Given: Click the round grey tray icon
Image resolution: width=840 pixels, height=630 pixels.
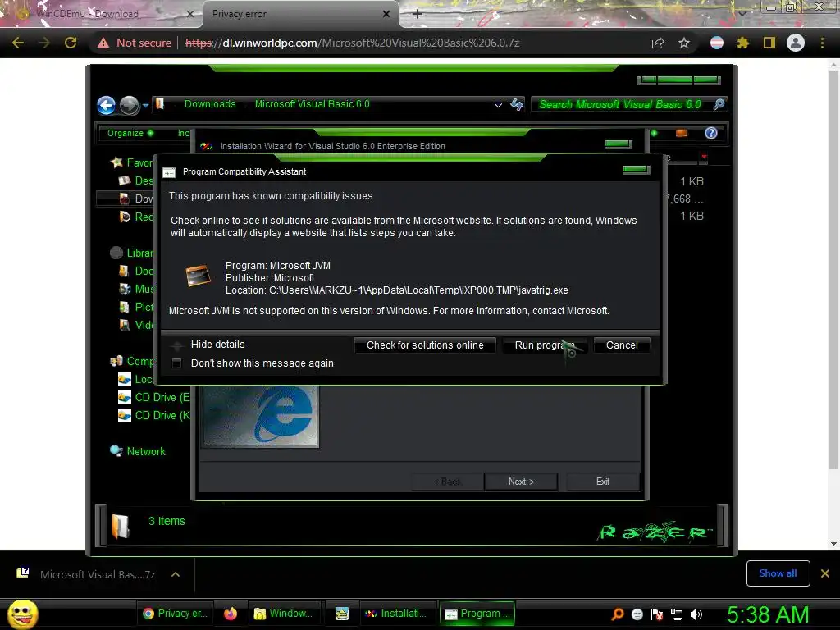Looking at the screenshot, I should coord(637,614).
